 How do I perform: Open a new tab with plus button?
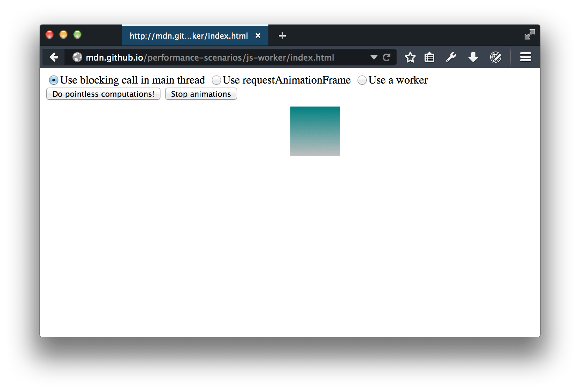(282, 36)
